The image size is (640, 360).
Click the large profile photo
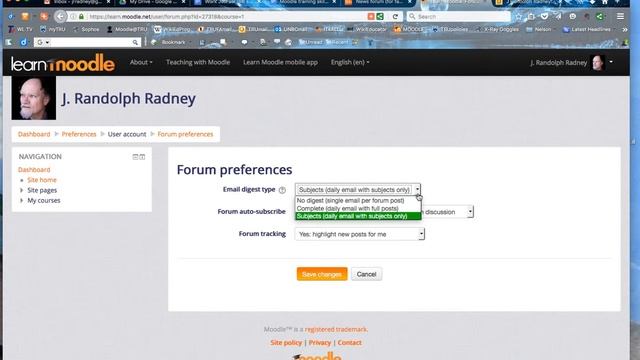pyautogui.click(x=34, y=98)
